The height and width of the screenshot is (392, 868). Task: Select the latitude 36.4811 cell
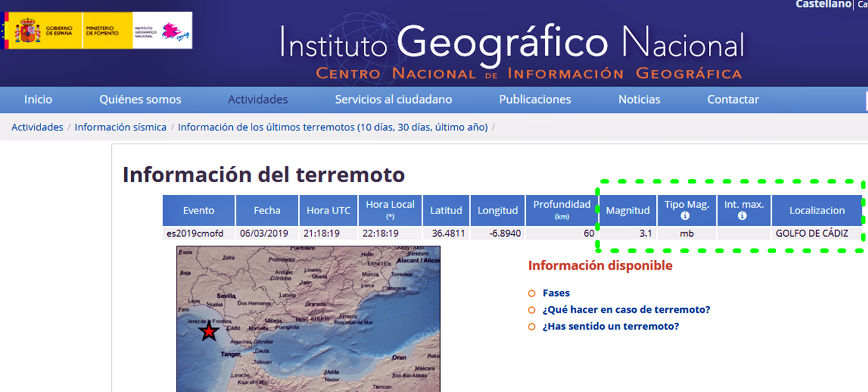pyautogui.click(x=446, y=233)
